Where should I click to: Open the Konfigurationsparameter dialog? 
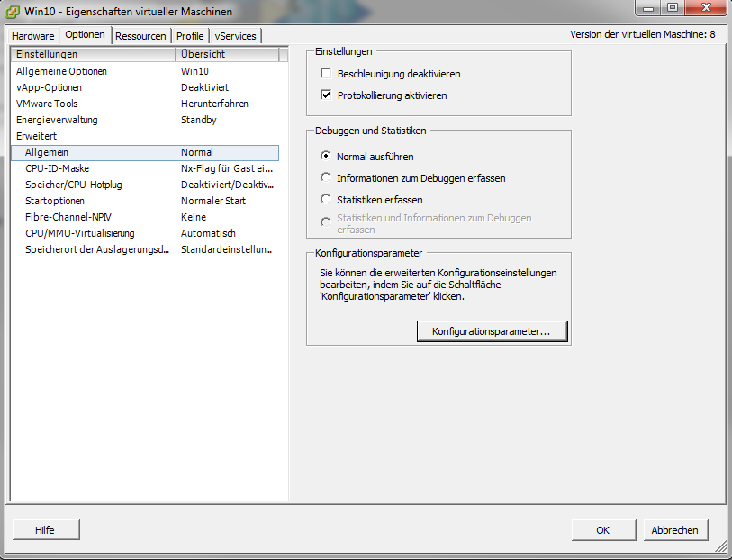[x=492, y=331]
